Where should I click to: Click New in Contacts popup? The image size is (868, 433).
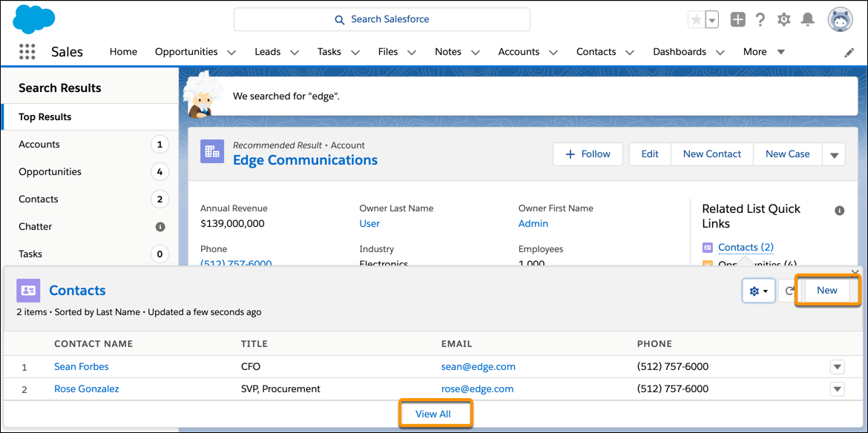(x=827, y=291)
